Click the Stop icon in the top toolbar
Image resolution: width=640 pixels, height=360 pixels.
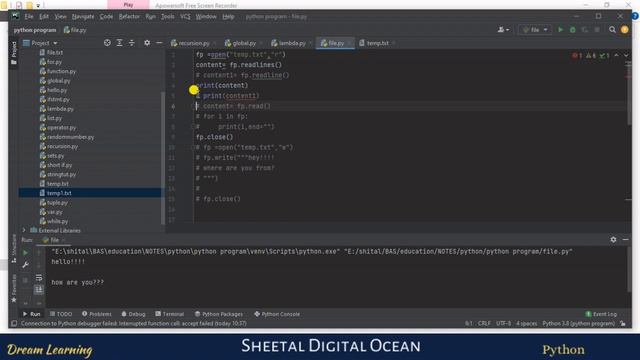click(x=597, y=30)
